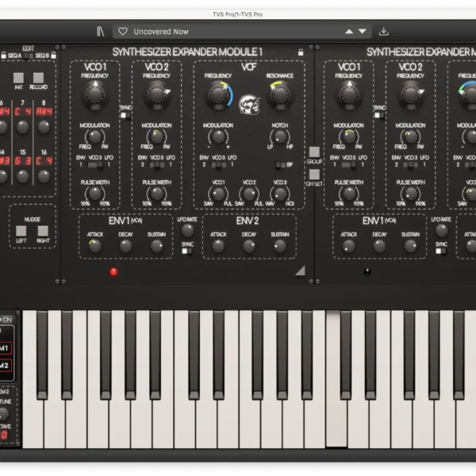Open the preset library browser icon

pyautogui.click(x=100, y=31)
